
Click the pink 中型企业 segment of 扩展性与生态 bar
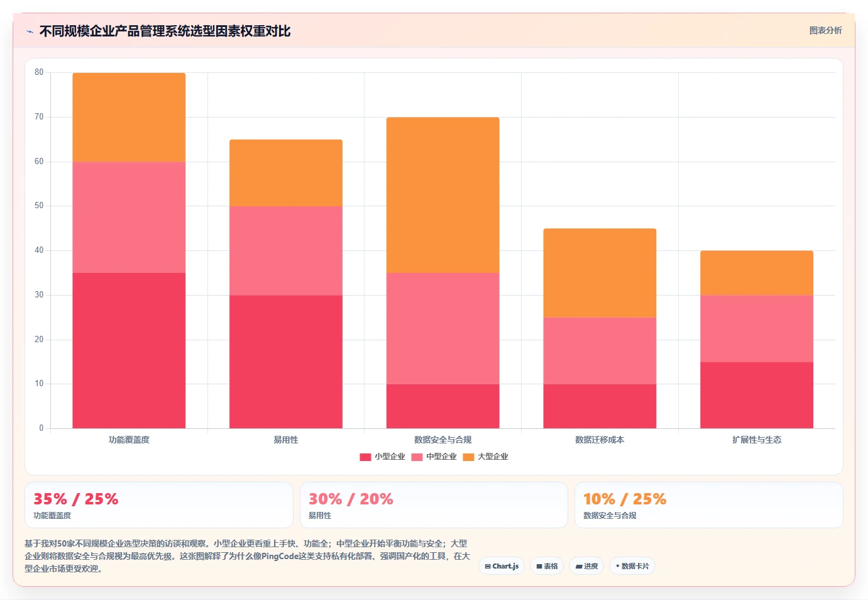click(x=757, y=329)
